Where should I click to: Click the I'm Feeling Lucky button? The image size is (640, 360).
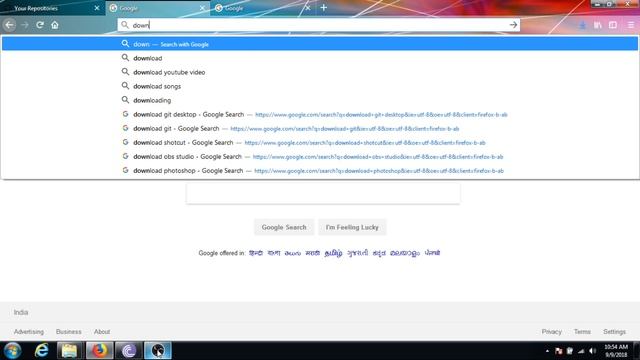[352, 227]
